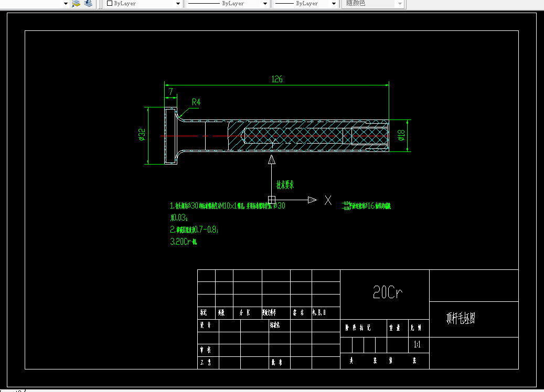Select the ø32 diameter dimension text
Image resolution: width=544 pixels, height=392 pixels.
(142, 135)
